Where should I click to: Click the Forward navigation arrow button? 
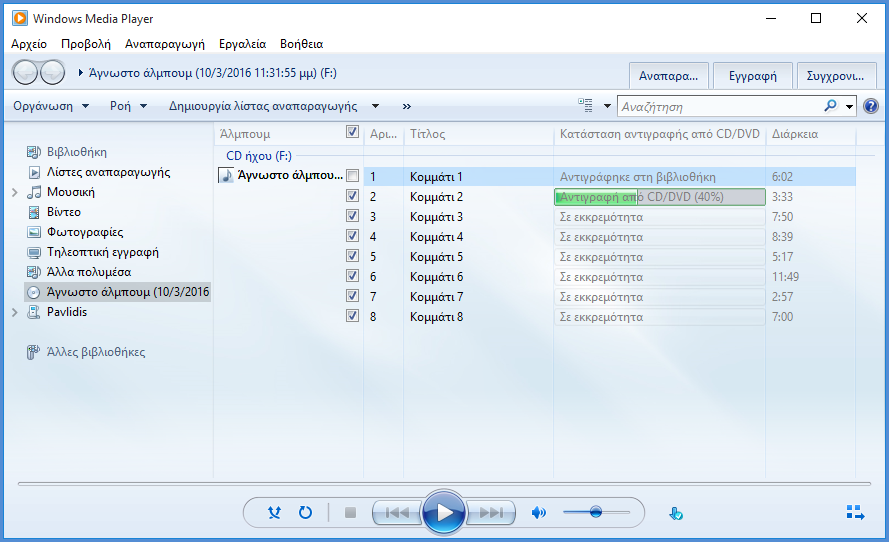[53, 73]
